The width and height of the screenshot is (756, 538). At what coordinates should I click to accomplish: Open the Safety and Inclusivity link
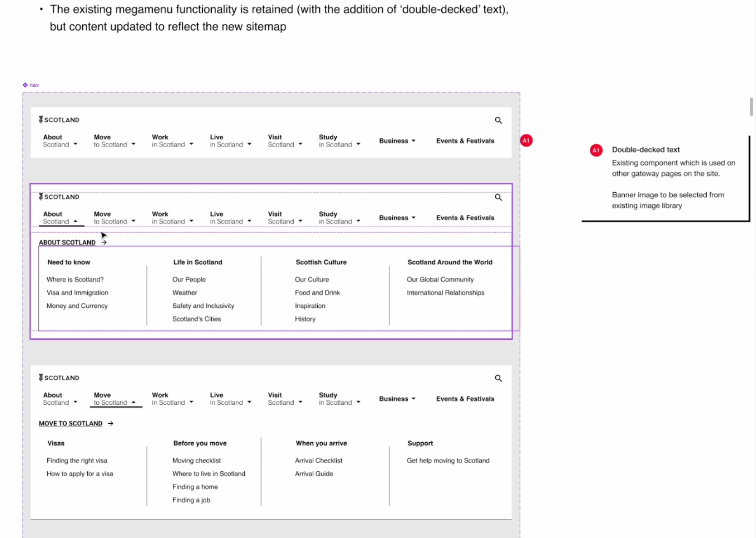pyautogui.click(x=203, y=306)
